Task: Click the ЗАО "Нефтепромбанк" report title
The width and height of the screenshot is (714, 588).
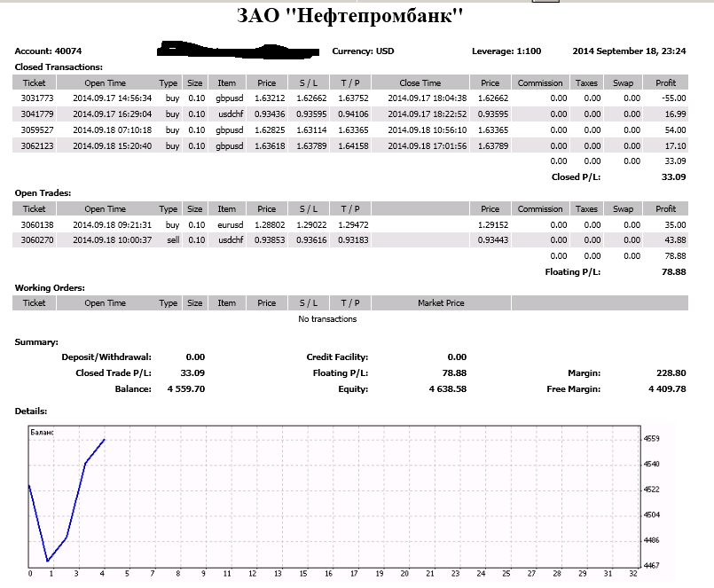Action: click(x=350, y=17)
